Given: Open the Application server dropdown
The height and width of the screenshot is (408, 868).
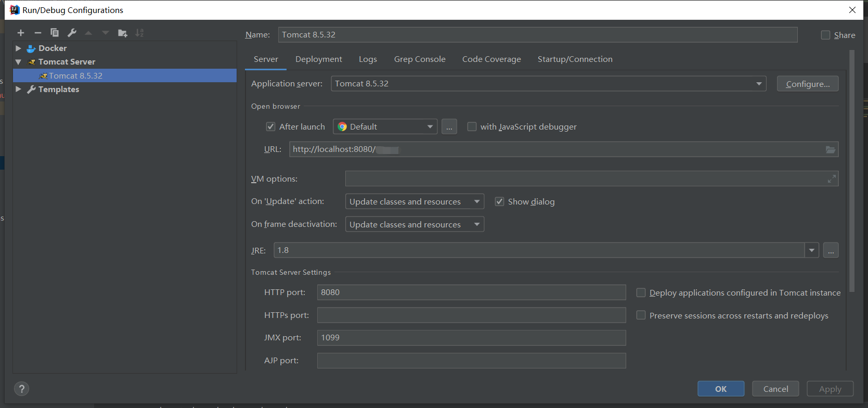Looking at the screenshot, I should (x=549, y=84).
